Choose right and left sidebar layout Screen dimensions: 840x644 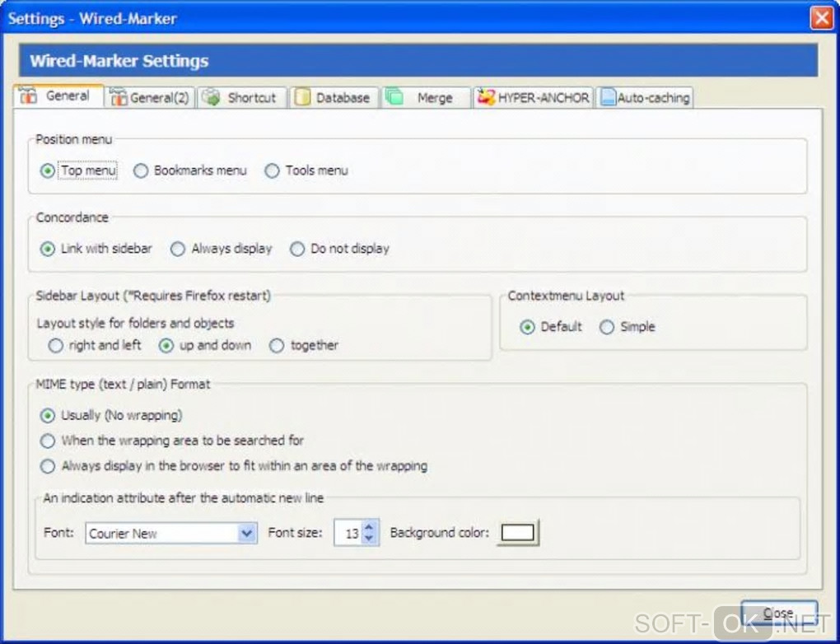pos(95,345)
